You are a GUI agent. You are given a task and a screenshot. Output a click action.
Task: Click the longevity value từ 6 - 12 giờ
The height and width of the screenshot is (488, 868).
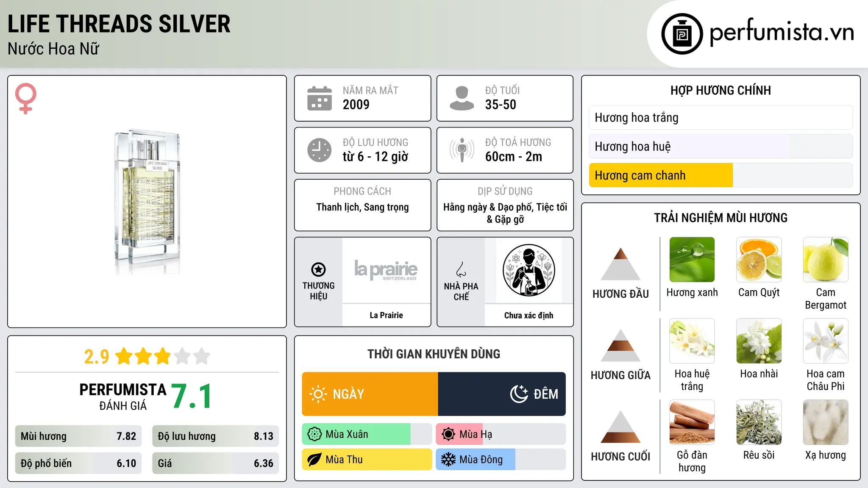376,157
